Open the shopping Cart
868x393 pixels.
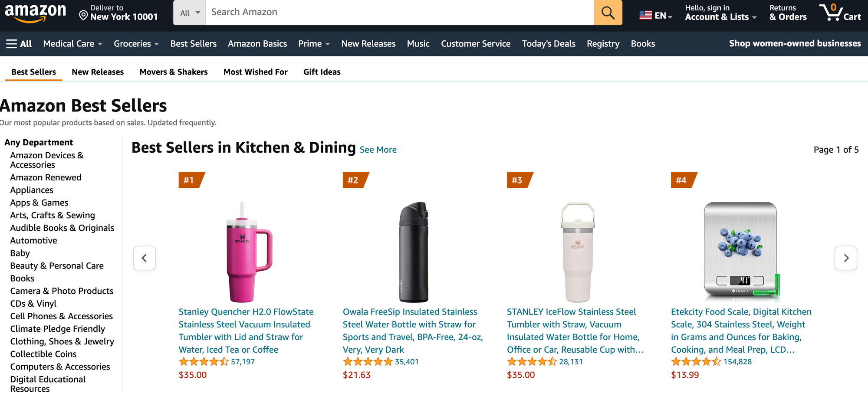pyautogui.click(x=839, y=13)
